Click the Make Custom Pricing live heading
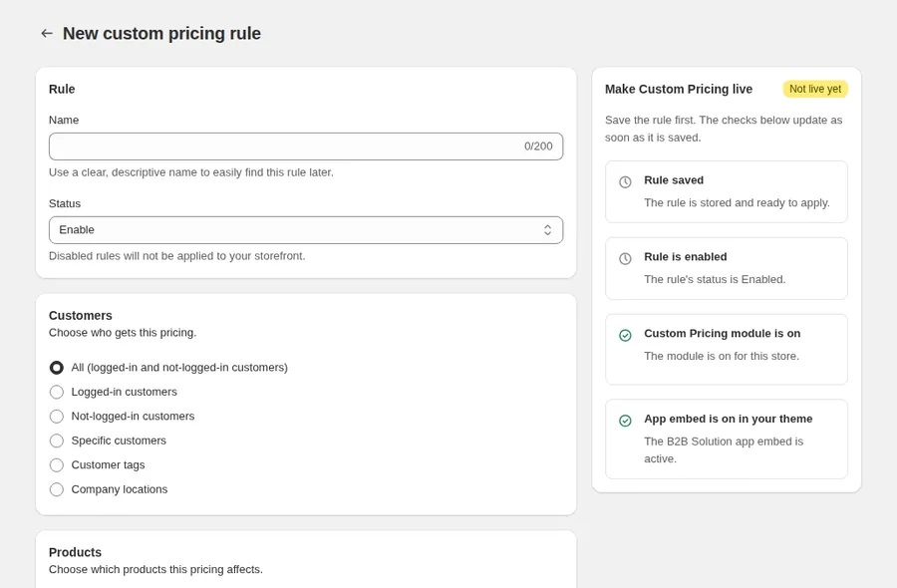 tap(679, 90)
